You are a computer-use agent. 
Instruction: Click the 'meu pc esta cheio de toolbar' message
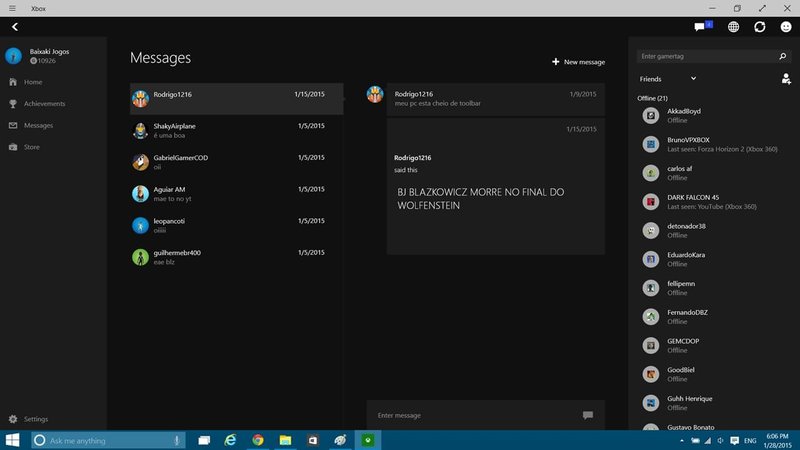coord(437,103)
